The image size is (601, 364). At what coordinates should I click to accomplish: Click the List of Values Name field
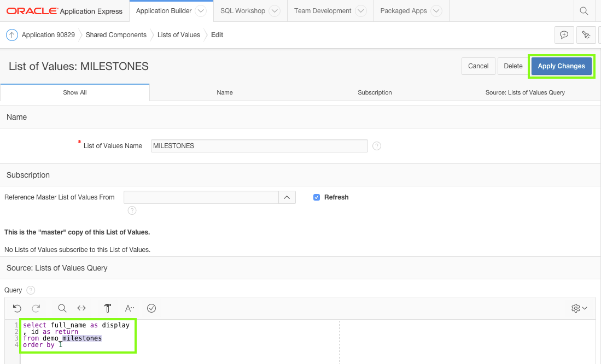[259, 146]
